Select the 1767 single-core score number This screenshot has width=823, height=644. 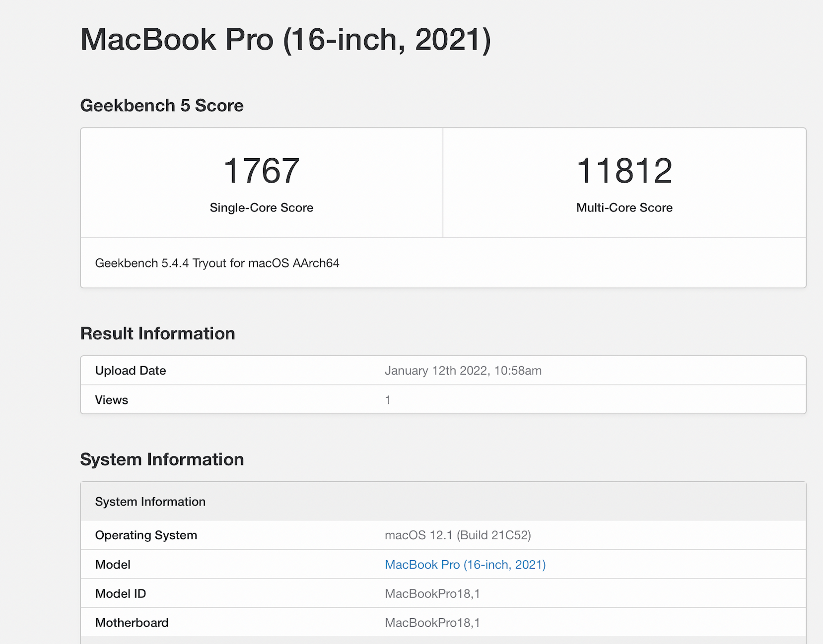click(x=261, y=171)
